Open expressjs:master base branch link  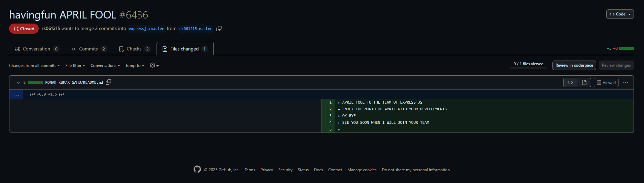coord(146,29)
